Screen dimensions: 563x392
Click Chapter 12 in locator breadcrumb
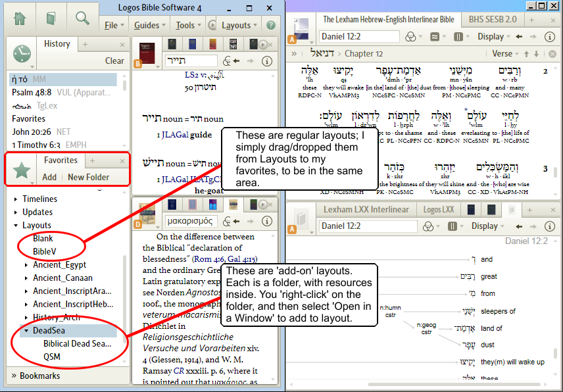point(363,54)
